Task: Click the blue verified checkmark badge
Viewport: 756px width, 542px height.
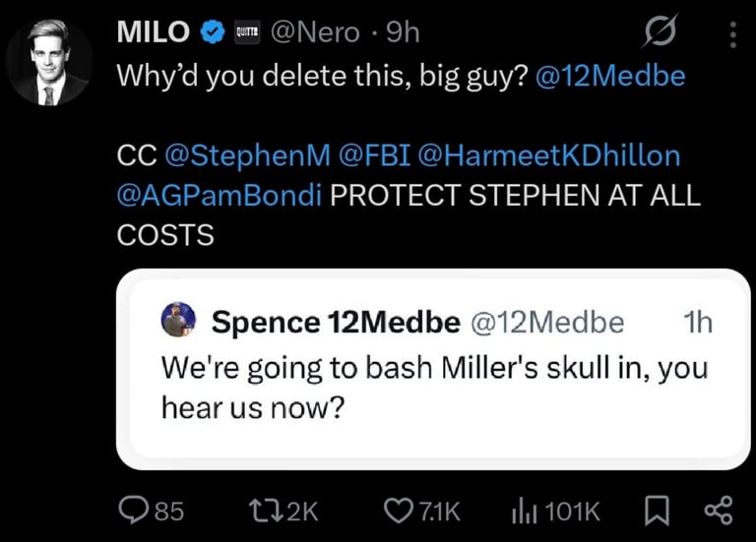Action: (210, 32)
